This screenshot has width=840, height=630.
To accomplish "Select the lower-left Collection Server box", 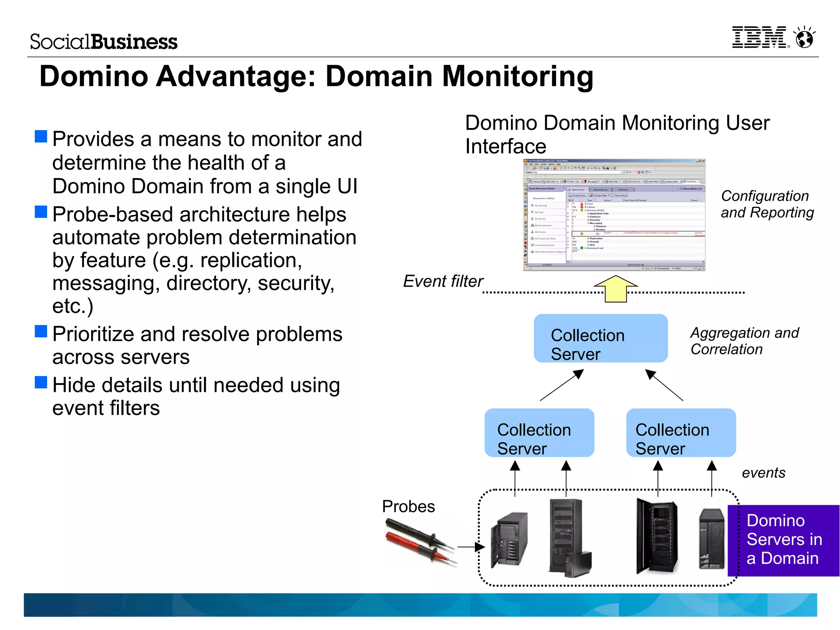I will tap(539, 433).
